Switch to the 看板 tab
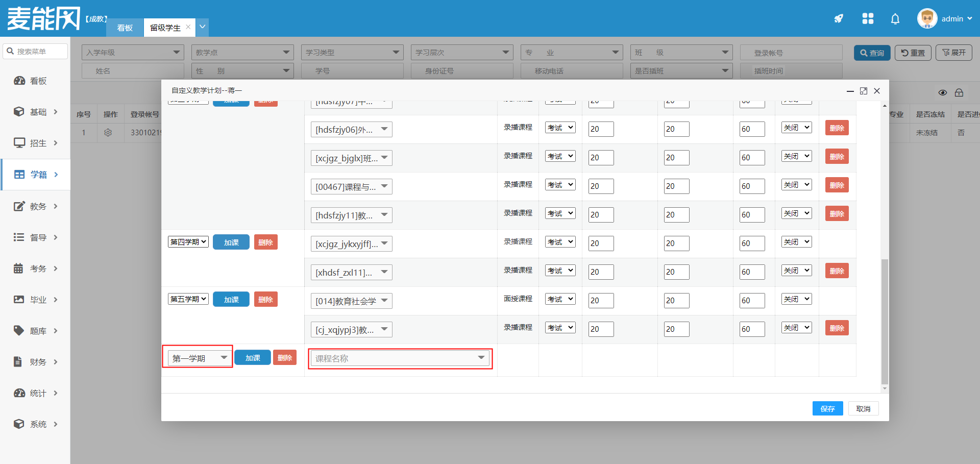This screenshot has height=464, width=980. click(125, 28)
